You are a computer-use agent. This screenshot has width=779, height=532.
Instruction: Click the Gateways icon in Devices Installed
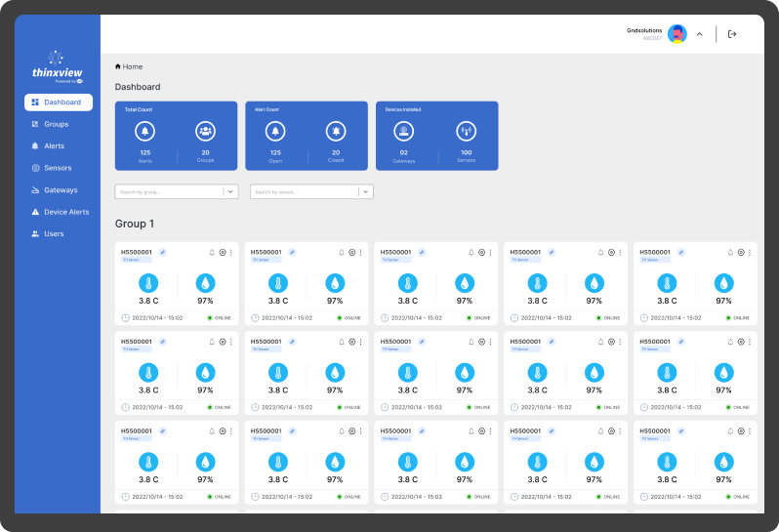[x=404, y=131]
